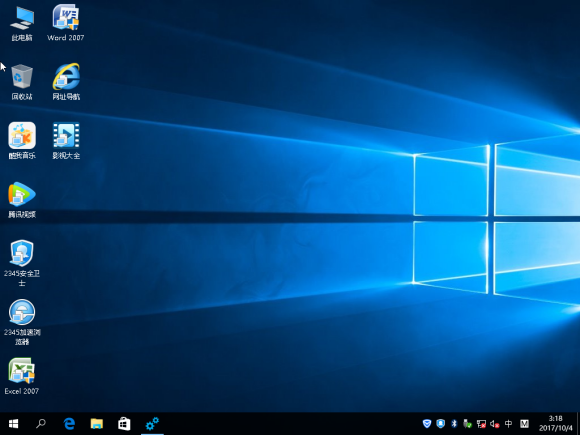580x435 pixels.
Task: Select the Word 2007 desktop shortcut
Action: click(66, 23)
